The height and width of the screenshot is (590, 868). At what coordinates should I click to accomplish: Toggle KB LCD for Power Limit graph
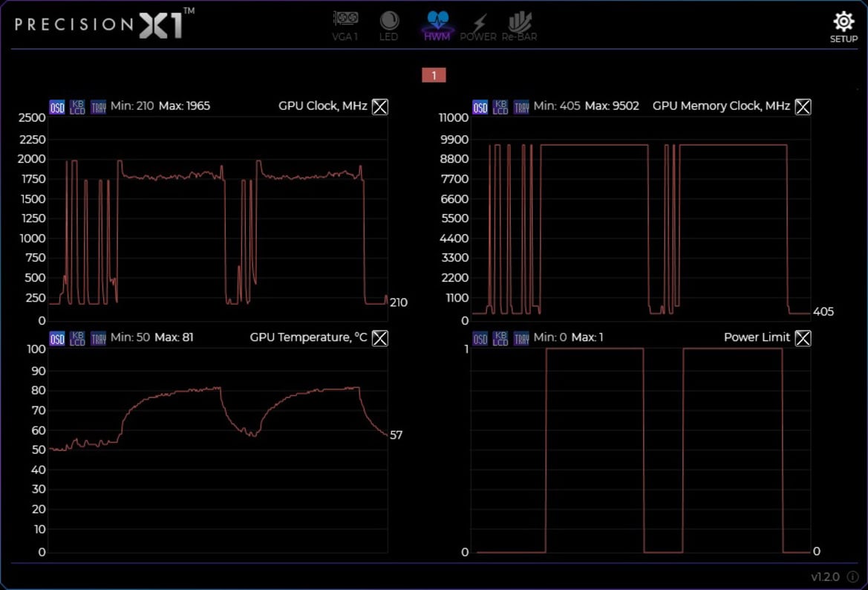[500, 339]
